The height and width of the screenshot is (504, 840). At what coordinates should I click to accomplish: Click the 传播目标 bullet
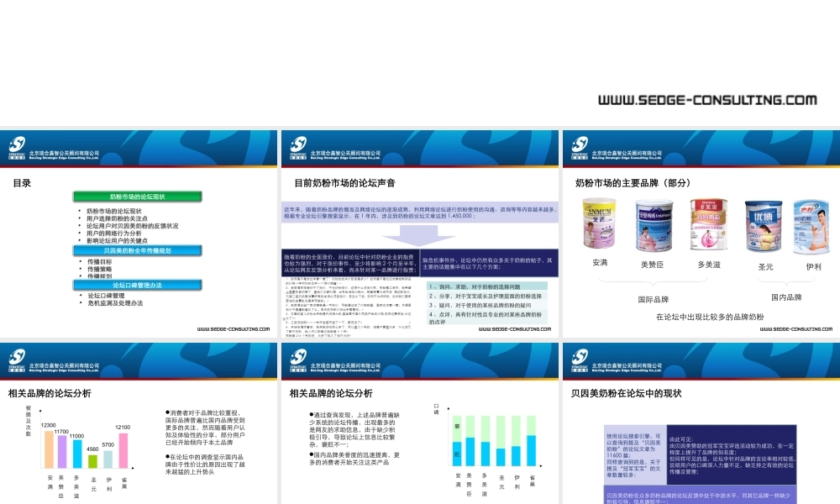[x=100, y=262]
